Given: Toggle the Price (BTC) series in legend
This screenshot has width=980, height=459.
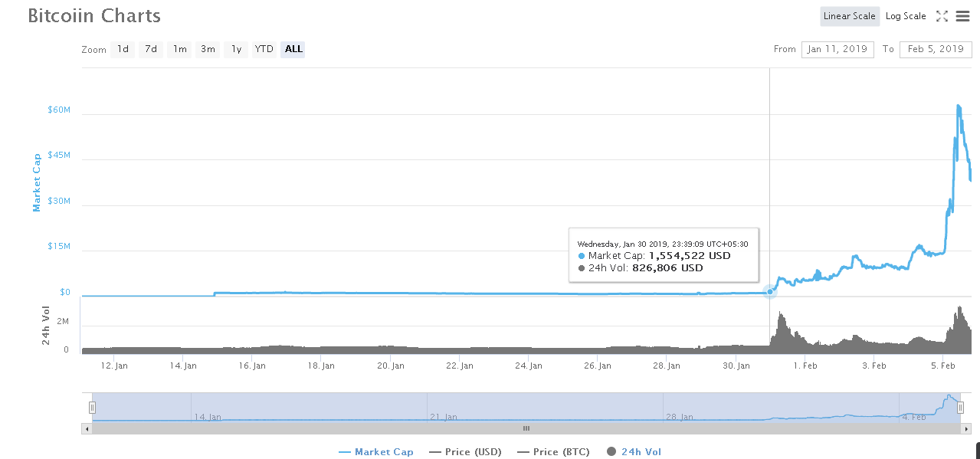Looking at the screenshot, I should [554, 452].
